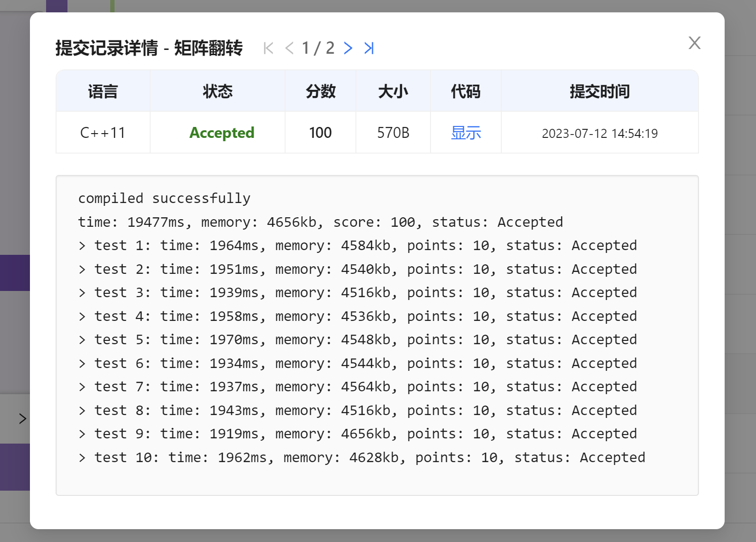Click the 大小 column header
Screen dimensions: 756x542
tap(393, 91)
